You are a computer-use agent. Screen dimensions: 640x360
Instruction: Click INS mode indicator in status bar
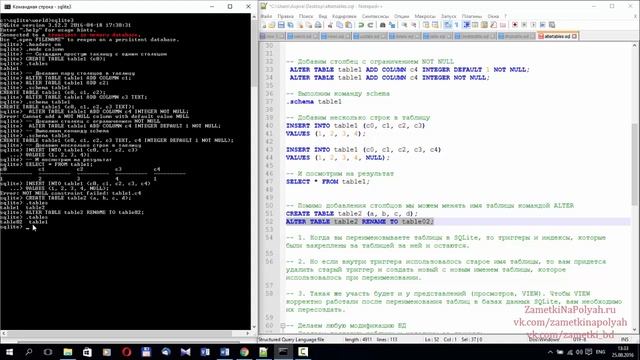click(624, 340)
